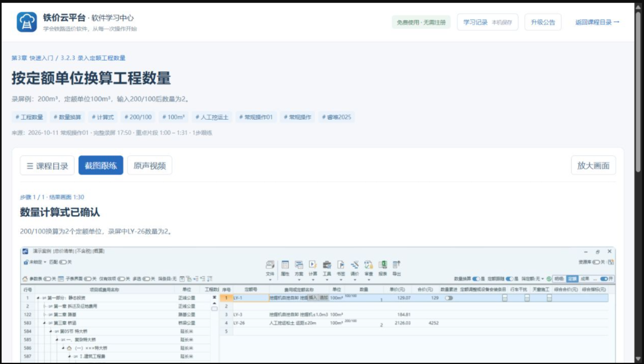Open the 课程目录 menu button
The height and width of the screenshot is (364, 644).
tap(47, 166)
